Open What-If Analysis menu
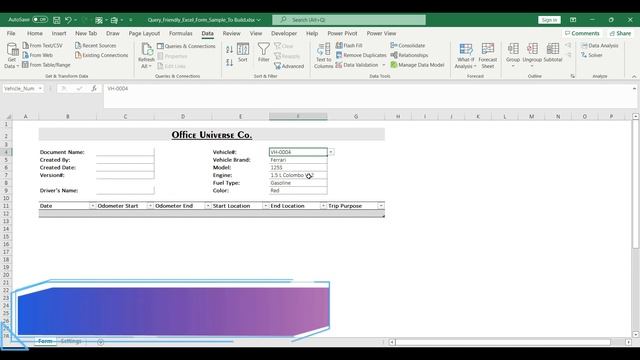Screen dimensions: 640x360 click(466, 56)
